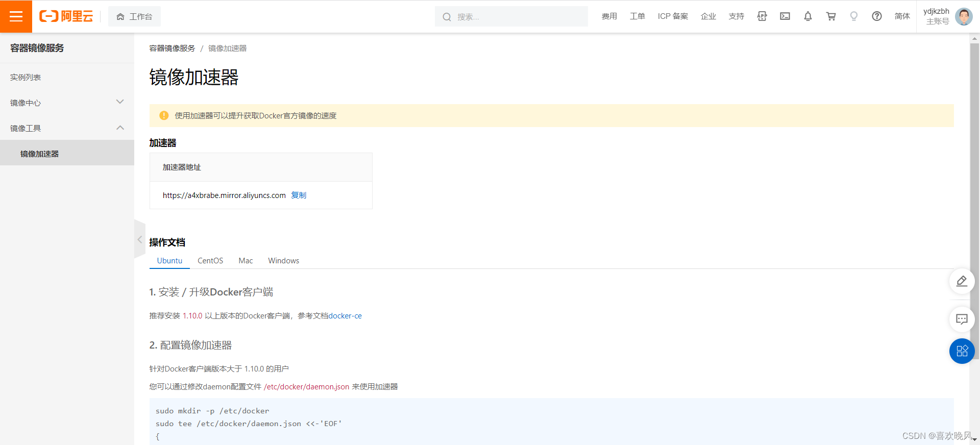
Task: Click scrollbar up arrow
Action: pos(975,38)
